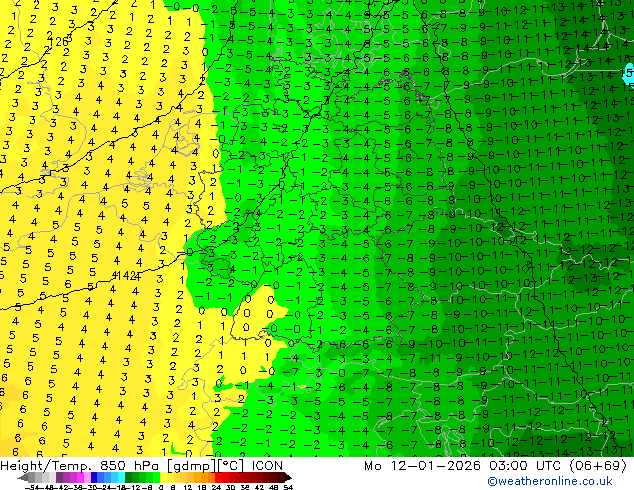The image size is (634, 490).
Task: Click the dark blue legend segment above -30
Action: tap(94, 477)
